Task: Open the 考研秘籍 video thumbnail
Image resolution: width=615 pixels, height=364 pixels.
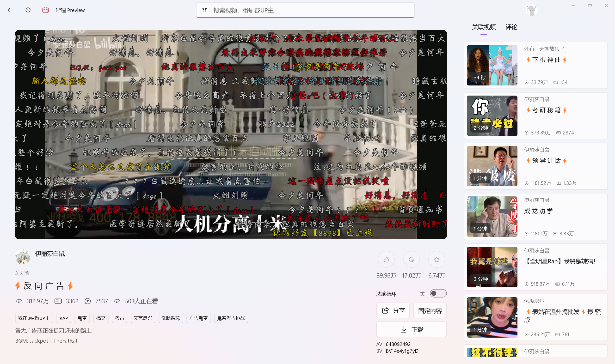Action: (x=492, y=115)
